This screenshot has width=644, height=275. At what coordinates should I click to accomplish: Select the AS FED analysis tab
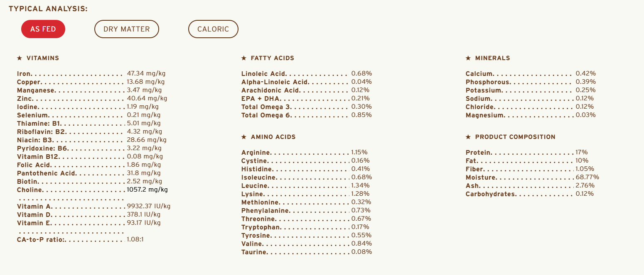point(43,29)
